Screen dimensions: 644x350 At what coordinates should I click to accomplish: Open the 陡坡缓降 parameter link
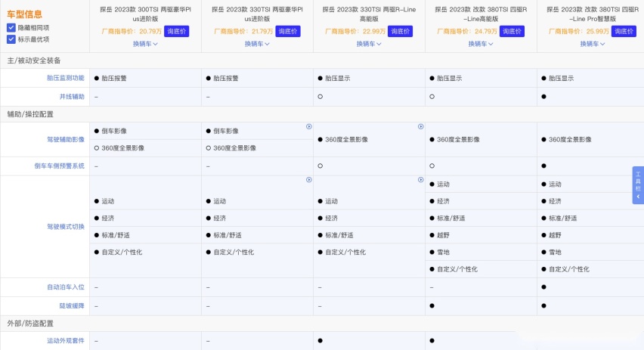pyautogui.click(x=72, y=306)
